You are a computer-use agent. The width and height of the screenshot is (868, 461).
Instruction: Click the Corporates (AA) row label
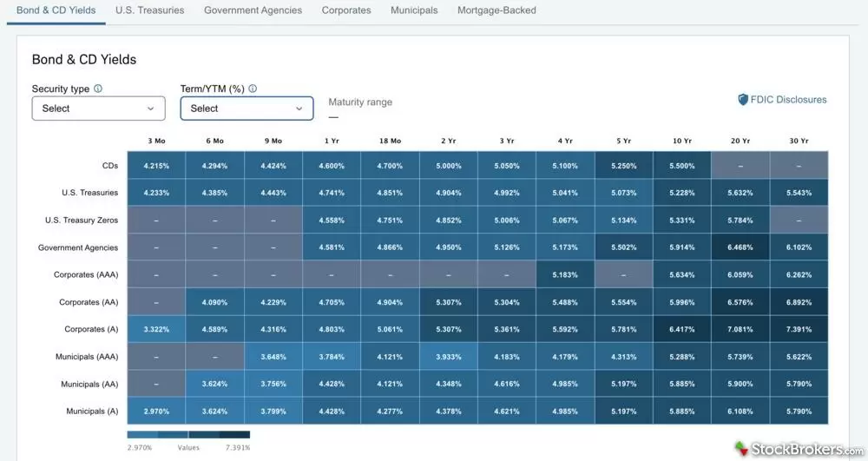(89, 302)
